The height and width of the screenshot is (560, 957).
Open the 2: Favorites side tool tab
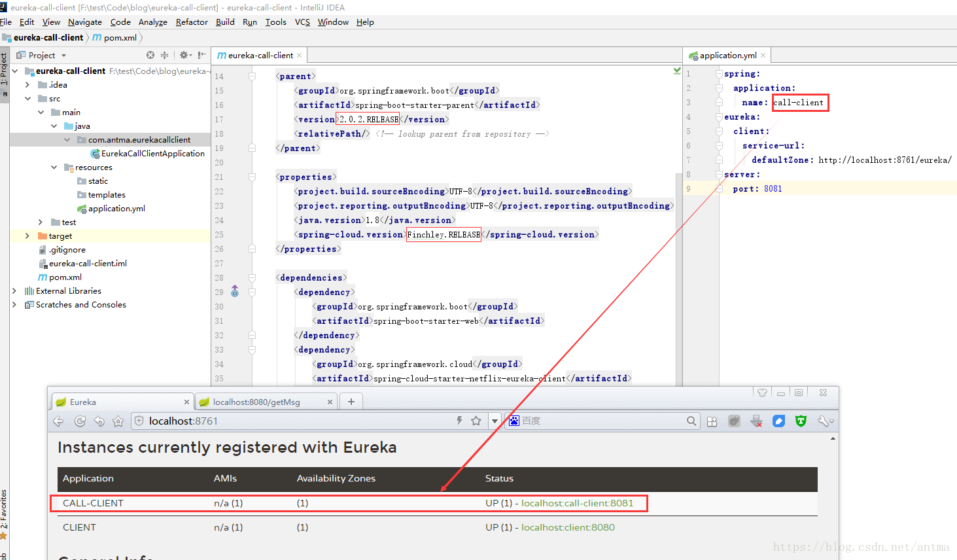(x=4, y=510)
